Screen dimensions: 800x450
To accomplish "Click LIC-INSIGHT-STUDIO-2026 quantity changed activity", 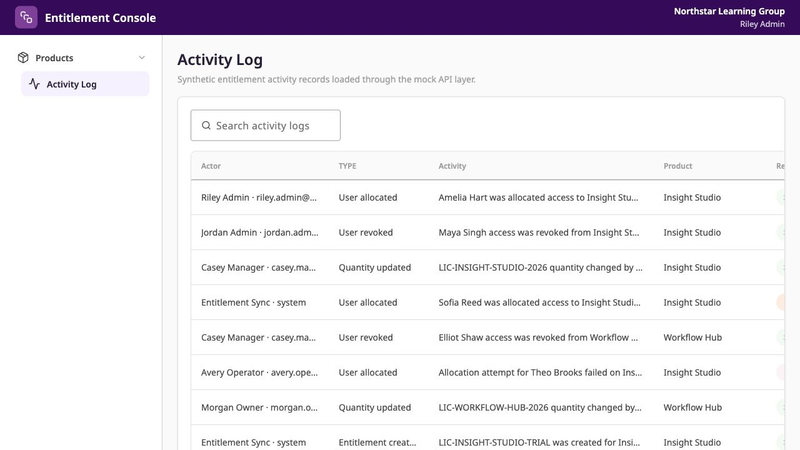I will coord(540,267).
